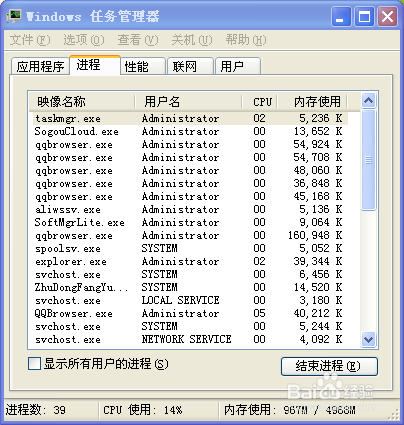Select qqbrowser.exe using 54,924 K
This screenshot has height=425, width=404.
click(x=191, y=144)
